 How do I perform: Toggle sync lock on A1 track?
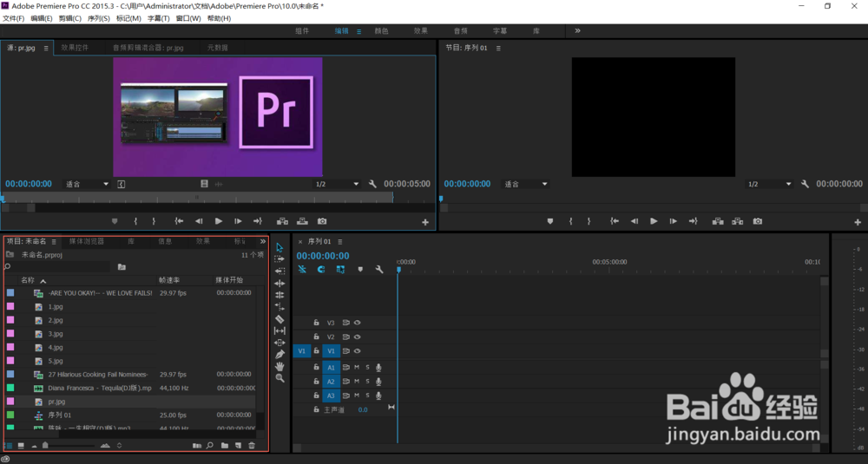click(x=346, y=367)
